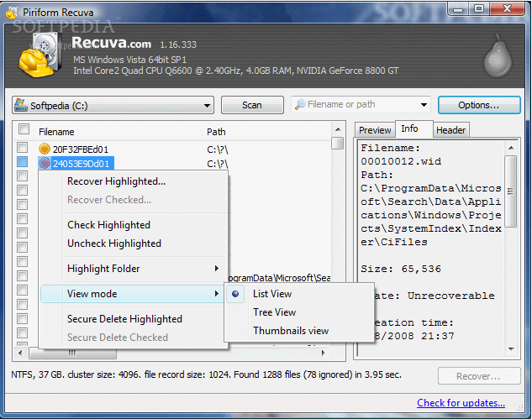
Task: Switch to the Header tab
Action: pos(451,130)
